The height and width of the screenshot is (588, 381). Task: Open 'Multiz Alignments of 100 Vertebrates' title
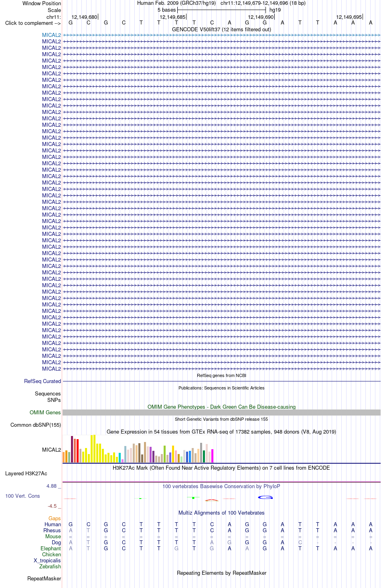coord(221,513)
